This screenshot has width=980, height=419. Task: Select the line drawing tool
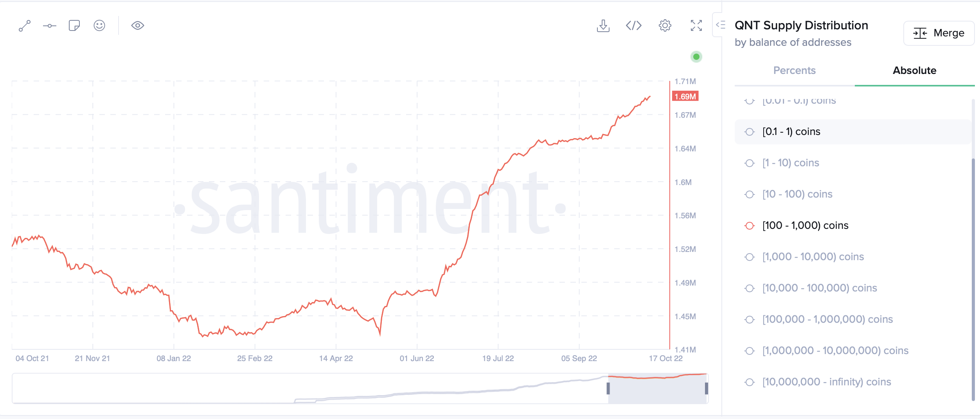tap(25, 26)
